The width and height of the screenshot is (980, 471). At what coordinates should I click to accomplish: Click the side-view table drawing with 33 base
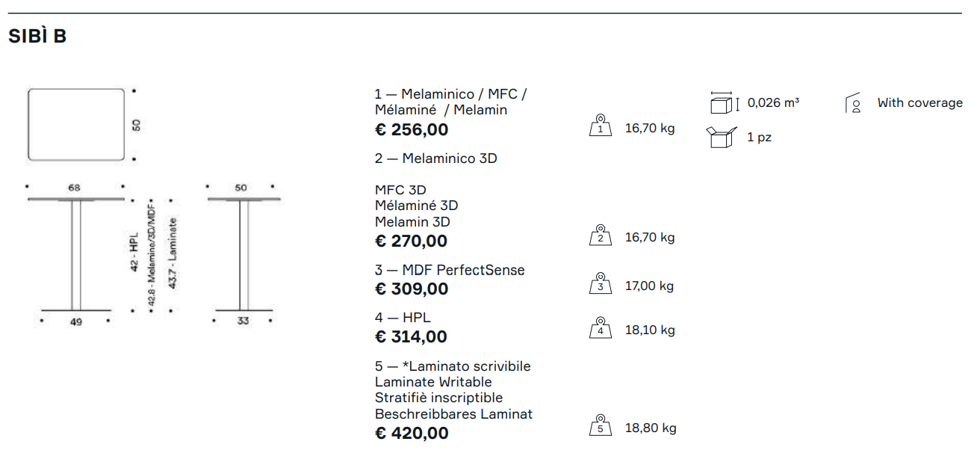click(243, 254)
